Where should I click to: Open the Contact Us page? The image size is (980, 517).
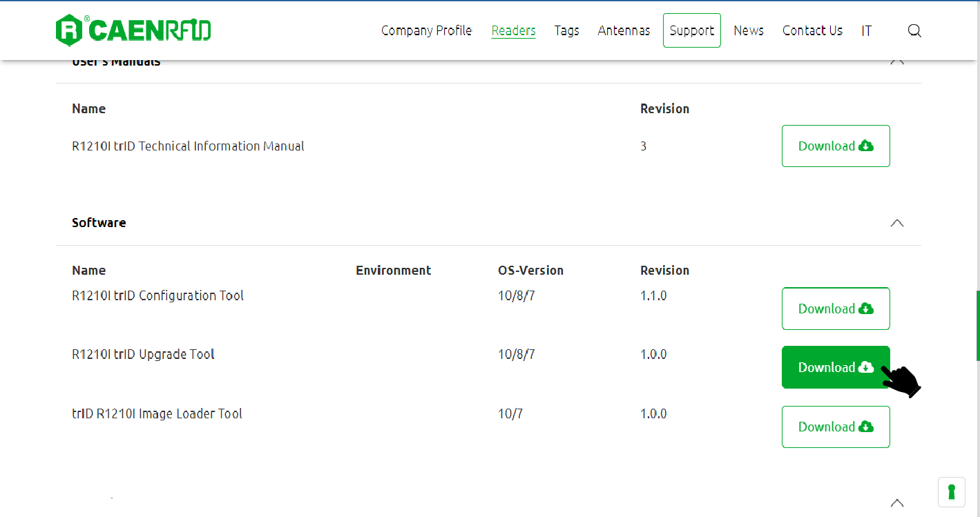[812, 30]
